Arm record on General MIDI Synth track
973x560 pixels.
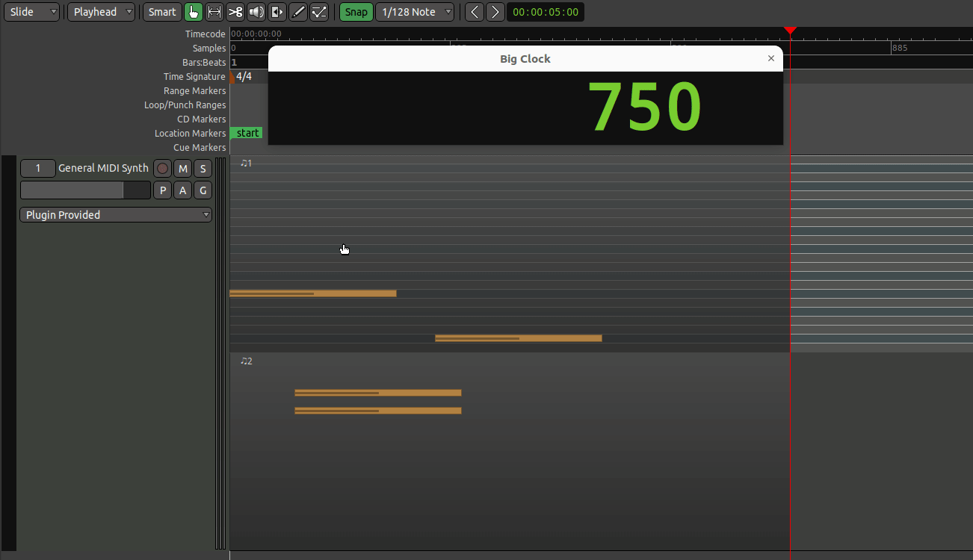[x=163, y=169]
